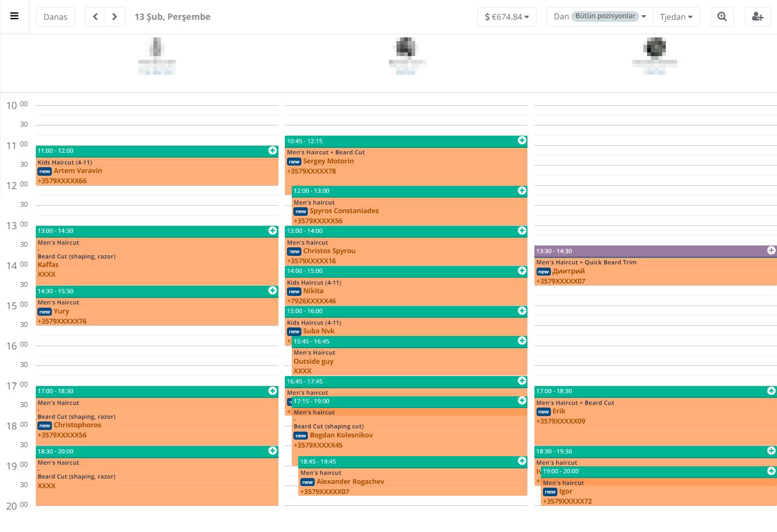
Task: Select Nikita client name
Action: pos(313,291)
